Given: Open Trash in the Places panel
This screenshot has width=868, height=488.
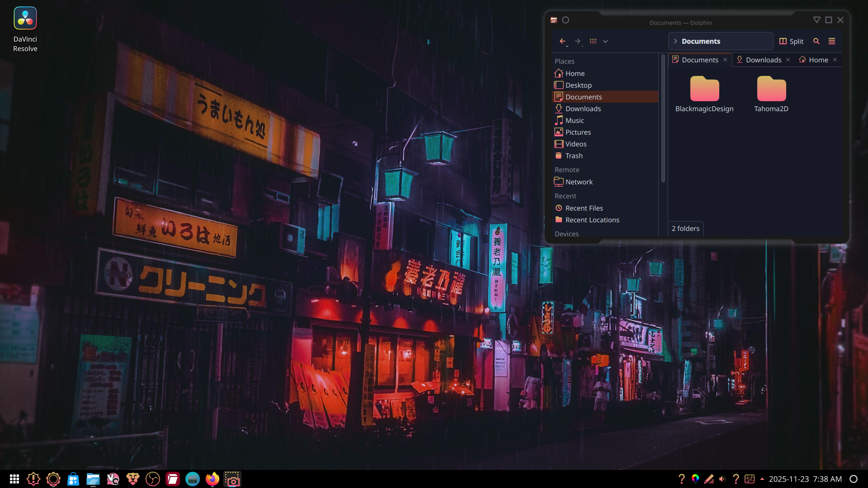Looking at the screenshot, I should (x=574, y=156).
